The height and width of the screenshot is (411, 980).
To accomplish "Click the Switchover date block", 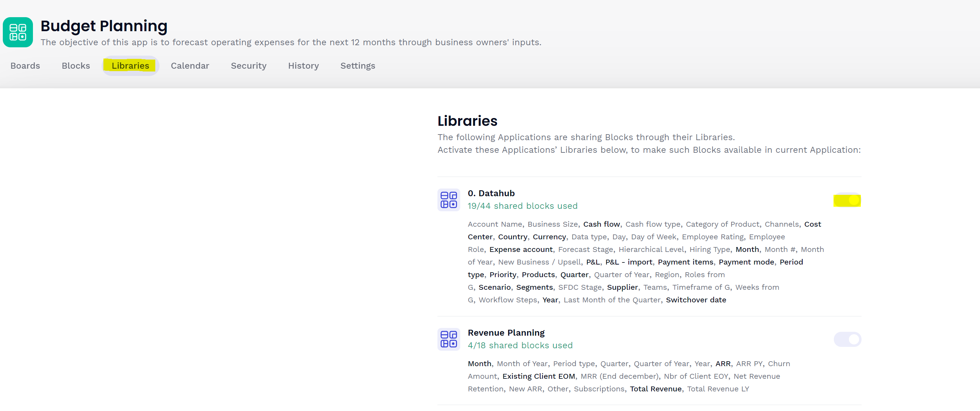I will click(x=696, y=300).
